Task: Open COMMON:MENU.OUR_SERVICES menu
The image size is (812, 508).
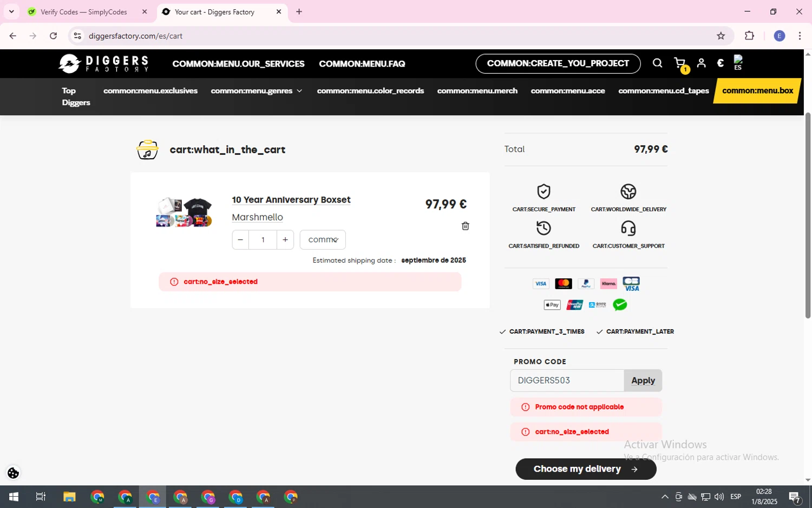Action: pos(238,63)
